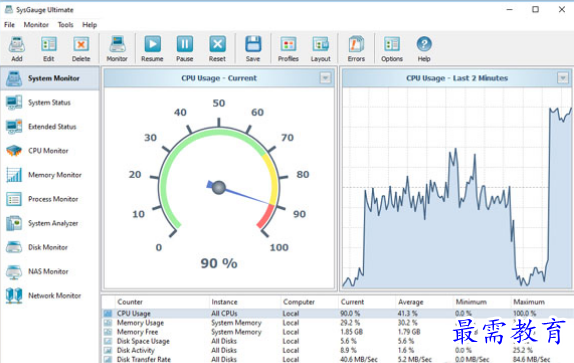Click the Memory Usage row icon
574x363 pixels.
(108, 323)
